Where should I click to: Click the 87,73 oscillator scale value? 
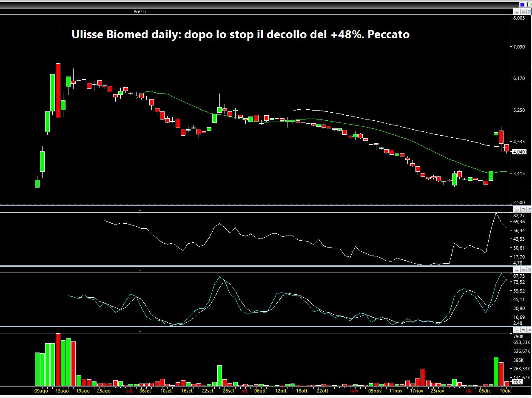tap(519, 276)
